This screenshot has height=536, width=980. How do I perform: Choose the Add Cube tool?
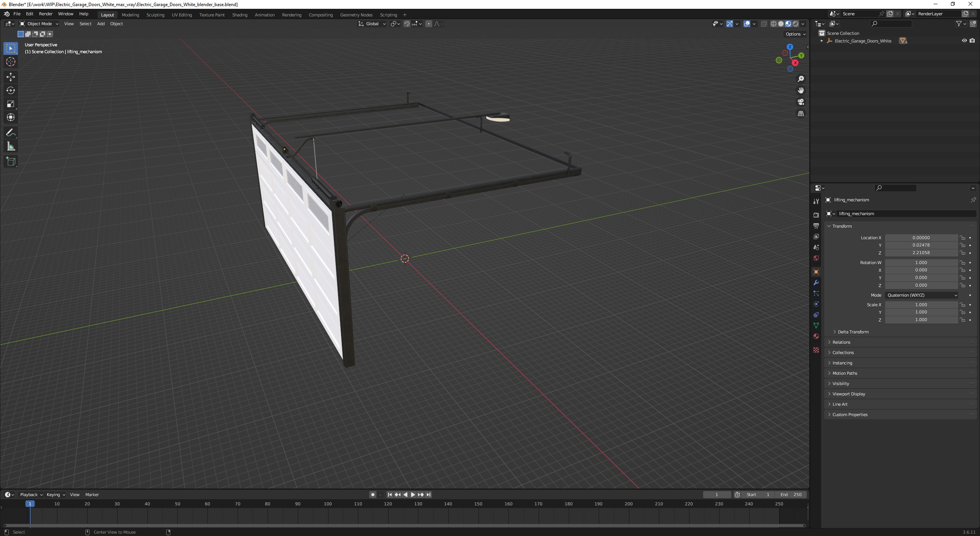(x=11, y=162)
